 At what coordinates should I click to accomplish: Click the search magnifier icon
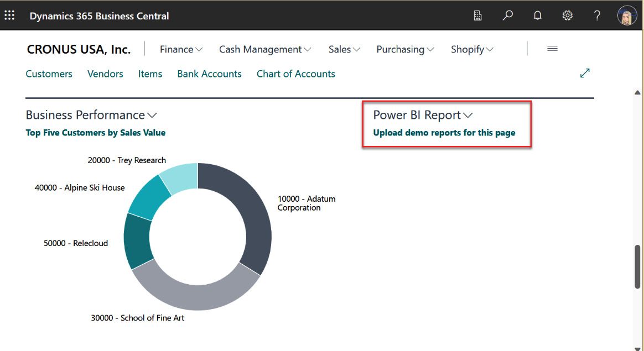(508, 15)
